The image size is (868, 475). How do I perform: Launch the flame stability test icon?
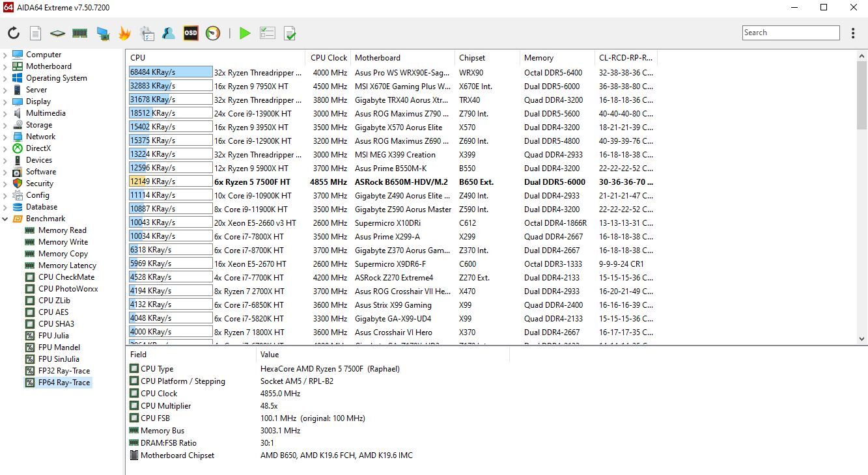coord(124,33)
